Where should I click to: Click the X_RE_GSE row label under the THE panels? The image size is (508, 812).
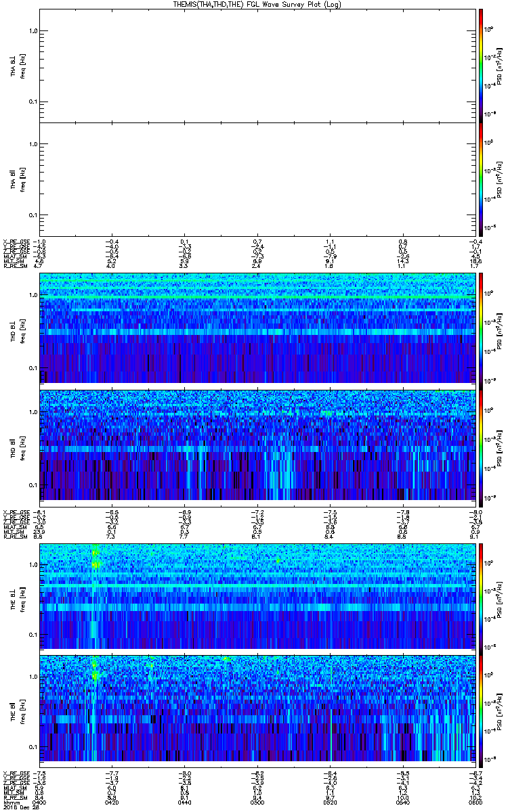click(16, 773)
